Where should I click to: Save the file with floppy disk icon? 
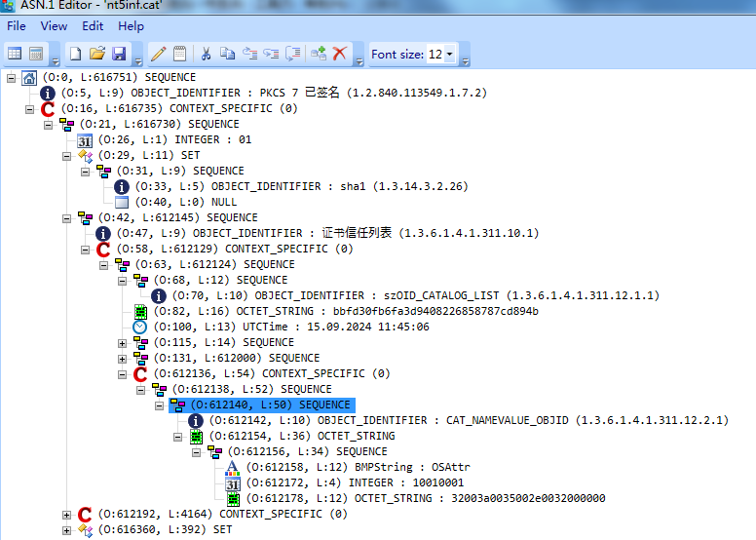pos(119,54)
